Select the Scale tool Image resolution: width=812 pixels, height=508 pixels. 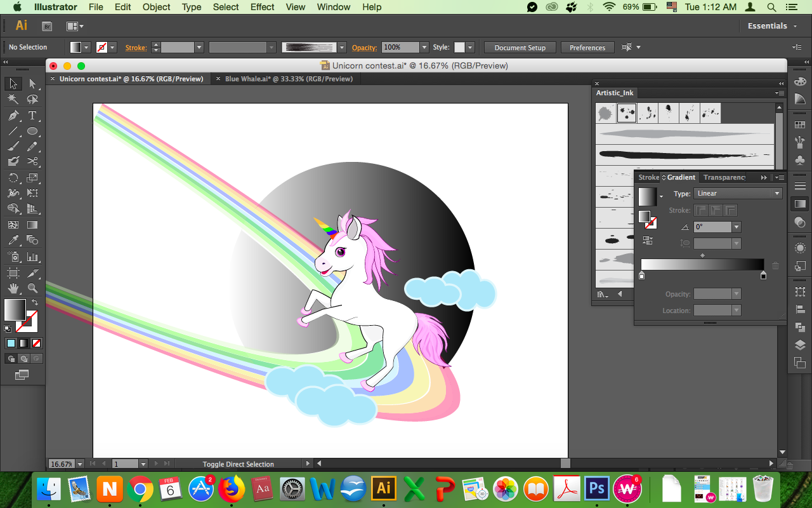pos(32,178)
